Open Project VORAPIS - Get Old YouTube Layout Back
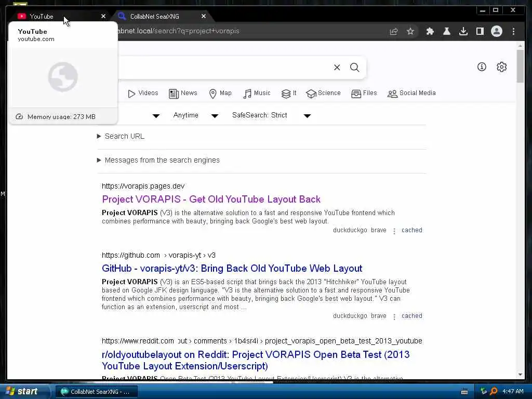The height and width of the screenshot is (399, 532). click(211, 199)
